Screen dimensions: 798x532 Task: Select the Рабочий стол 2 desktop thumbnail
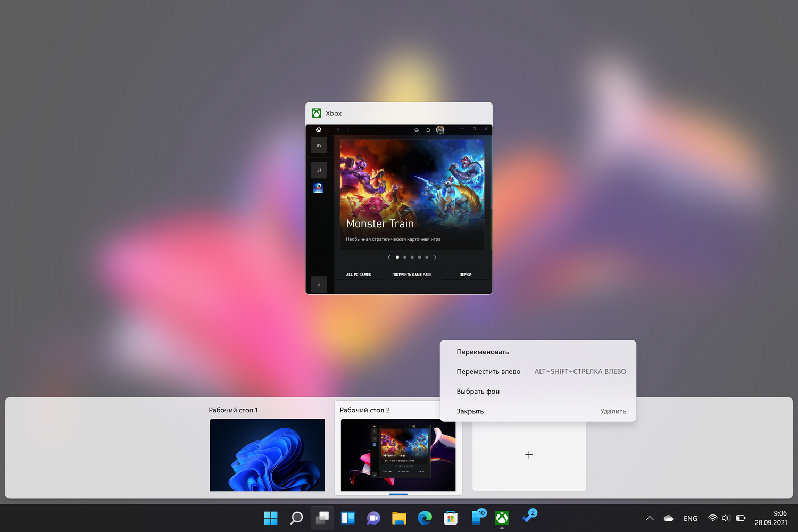tap(398, 455)
